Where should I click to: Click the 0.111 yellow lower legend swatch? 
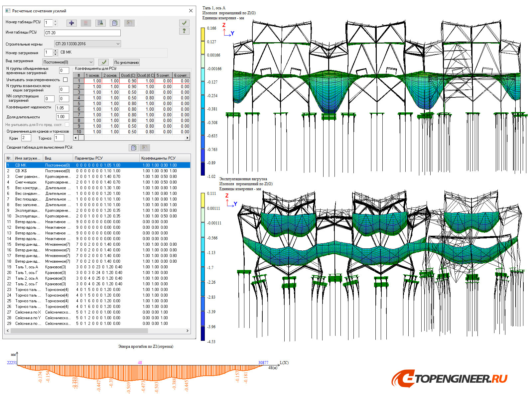pos(203,200)
